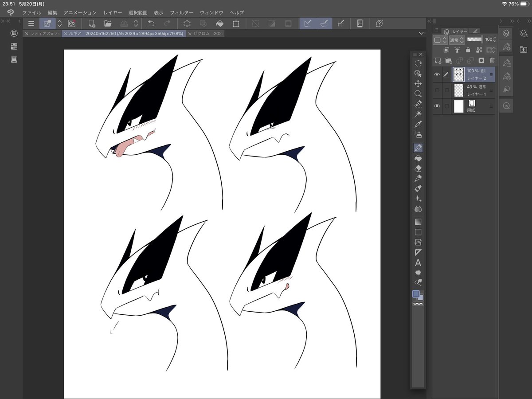532x399 pixels.
Task: Show レイヤー 1 by clicking its visibility box
Action: pos(437,90)
